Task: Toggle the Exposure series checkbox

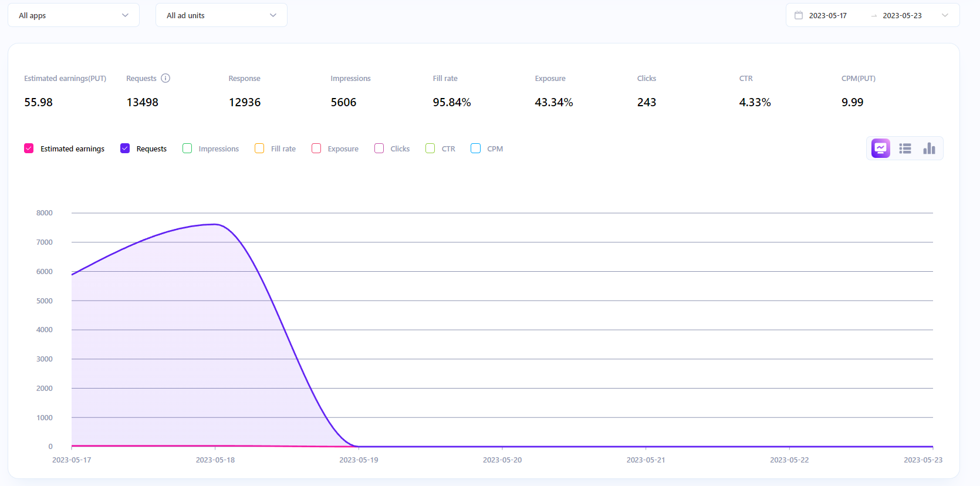Action: point(316,148)
